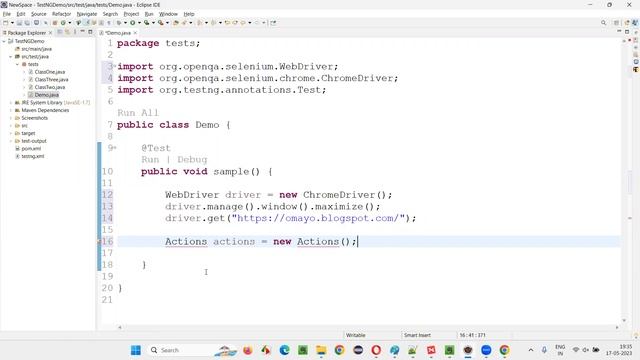Open the Run dropdown arrow
The width and height of the screenshot is (640, 360).
point(139,23)
